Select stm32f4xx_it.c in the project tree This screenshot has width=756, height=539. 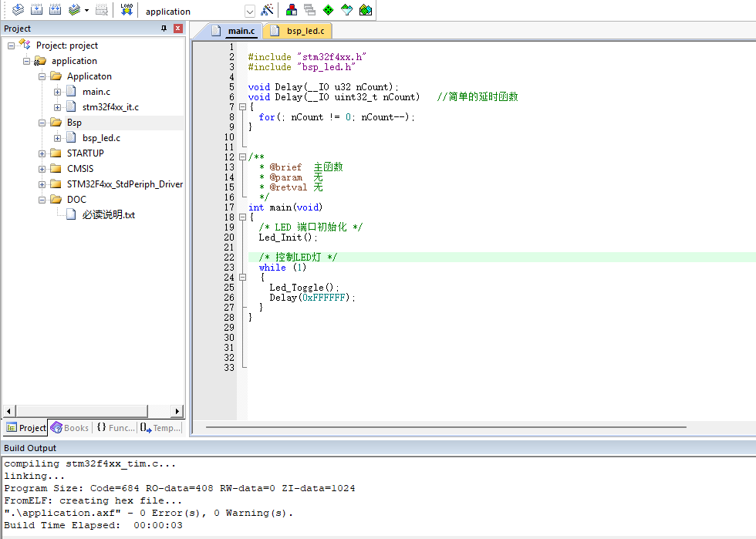[110, 107]
